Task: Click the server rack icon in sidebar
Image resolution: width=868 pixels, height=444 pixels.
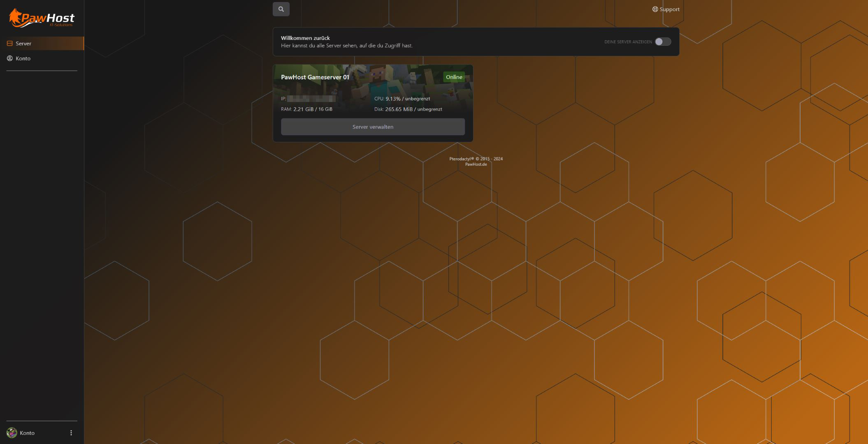Action: click(10, 43)
